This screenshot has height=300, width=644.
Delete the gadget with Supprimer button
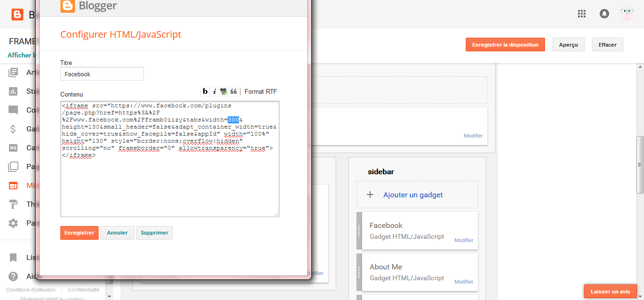click(x=154, y=233)
